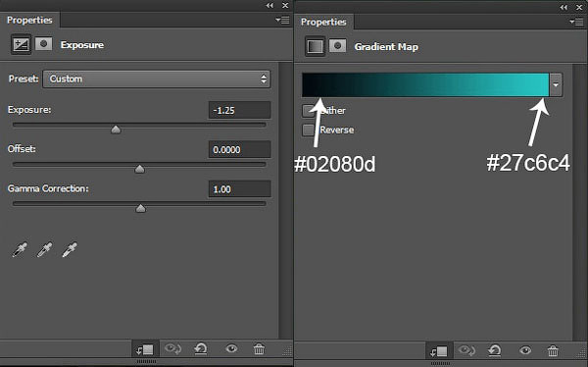Click the Reverse label text
Image resolution: width=588 pixels, height=367 pixels.
(x=337, y=130)
